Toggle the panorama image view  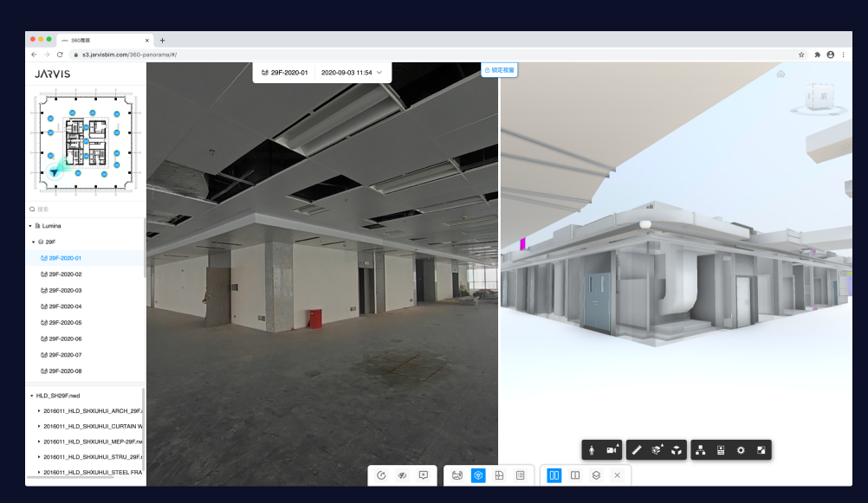pos(457,475)
